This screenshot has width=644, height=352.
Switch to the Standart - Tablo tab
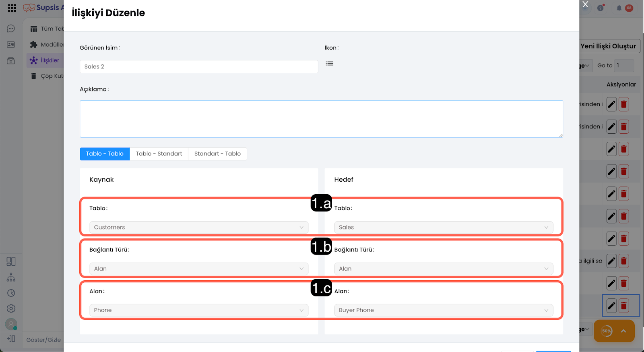tap(217, 154)
